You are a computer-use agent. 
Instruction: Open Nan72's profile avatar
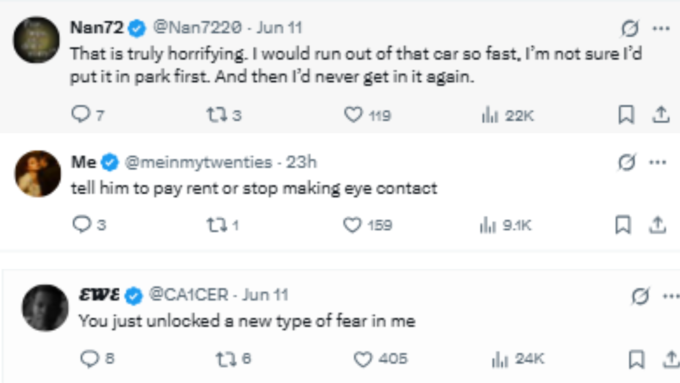point(36,40)
